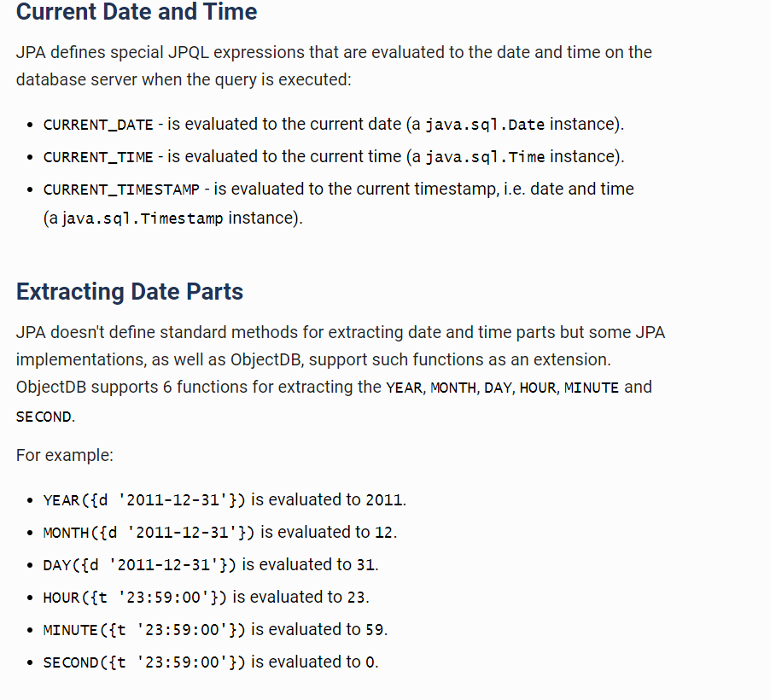The height and width of the screenshot is (700, 770).
Task: Click the CURRENT_TIME bullet keyword
Action: (x=98, y=157)
